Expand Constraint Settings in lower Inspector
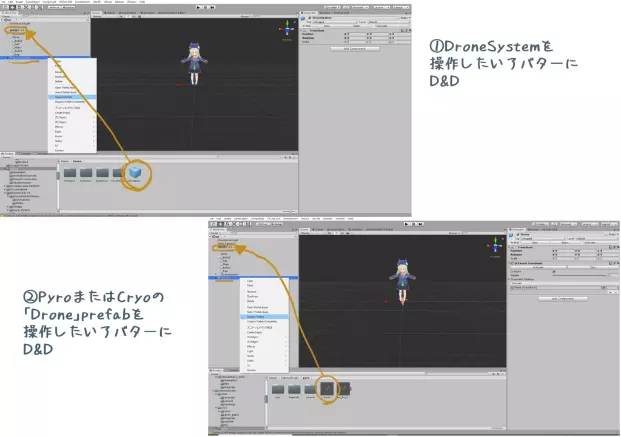 (510, 279)
